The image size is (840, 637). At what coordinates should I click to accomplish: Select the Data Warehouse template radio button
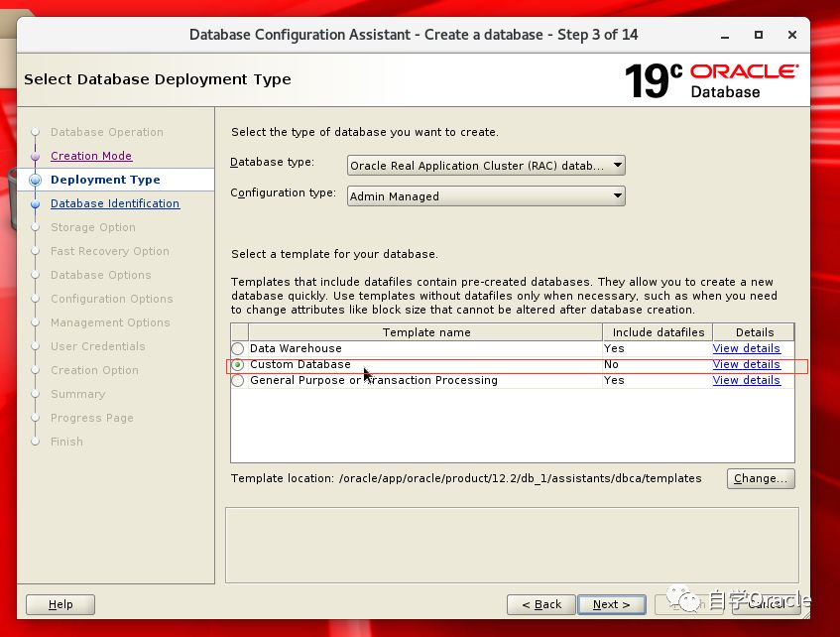pyautogui.click(x=238, y=349)
